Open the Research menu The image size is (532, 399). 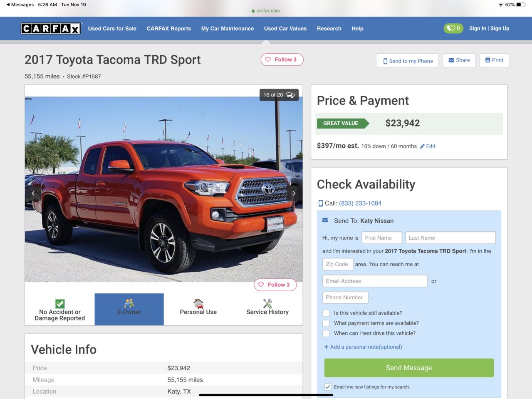tap(329, 29)
